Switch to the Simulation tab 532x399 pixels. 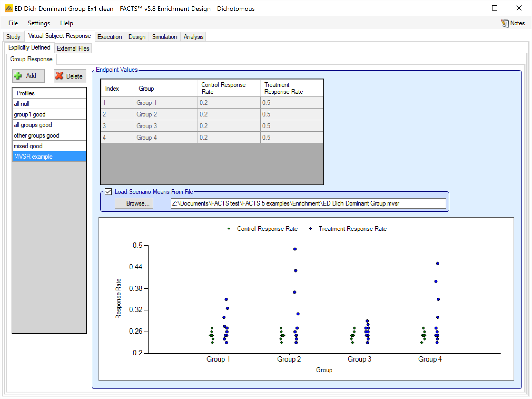pos(165,37)
